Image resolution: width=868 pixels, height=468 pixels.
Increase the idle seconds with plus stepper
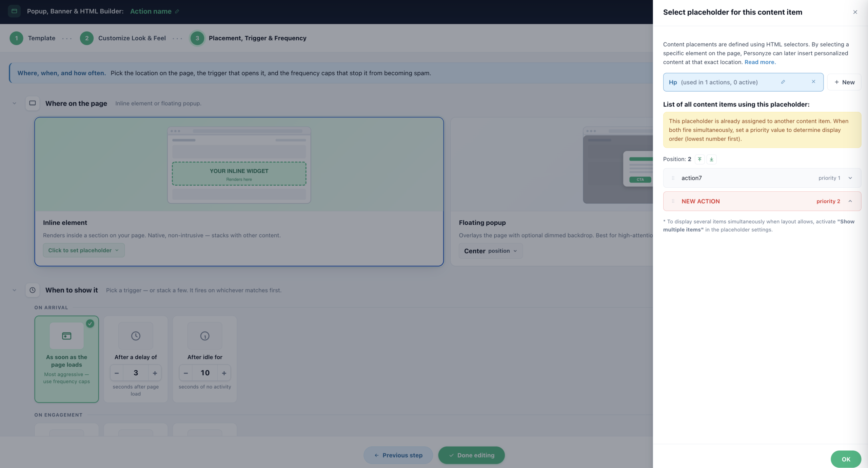pyautogui.click(x=224, y=373)
